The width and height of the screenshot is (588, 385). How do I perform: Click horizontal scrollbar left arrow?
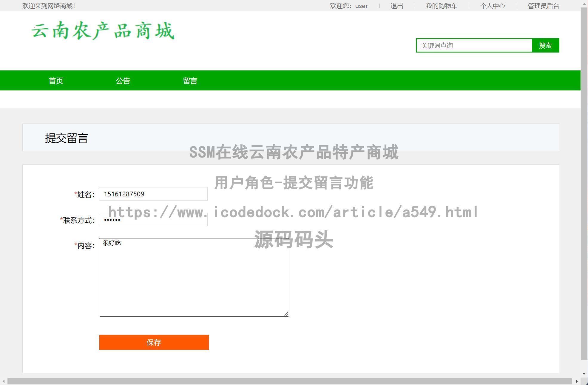4,381
